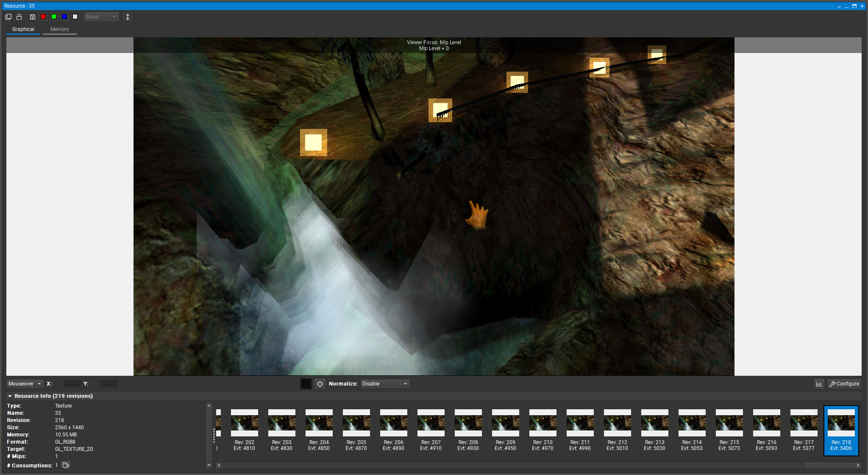Viewport: 868px width, 475px height.
Task: Select the Rev: 202 thumbnail
Action: [245, 430]
